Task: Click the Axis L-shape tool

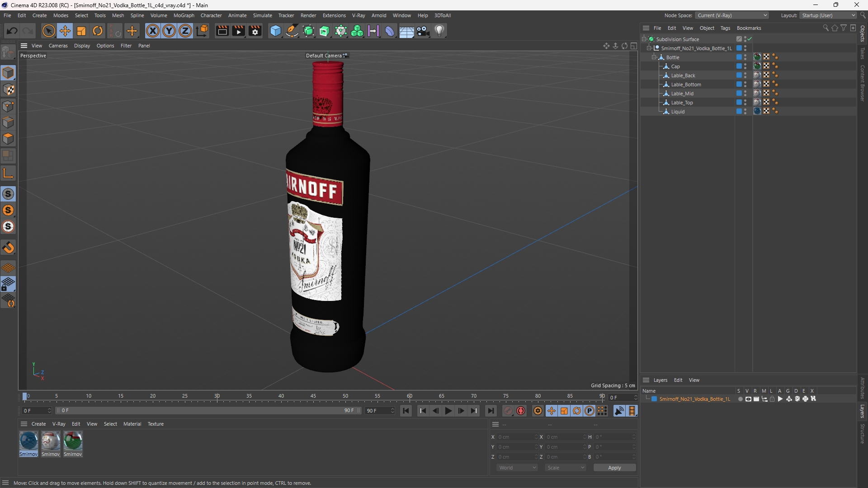Action: point(8,173)
